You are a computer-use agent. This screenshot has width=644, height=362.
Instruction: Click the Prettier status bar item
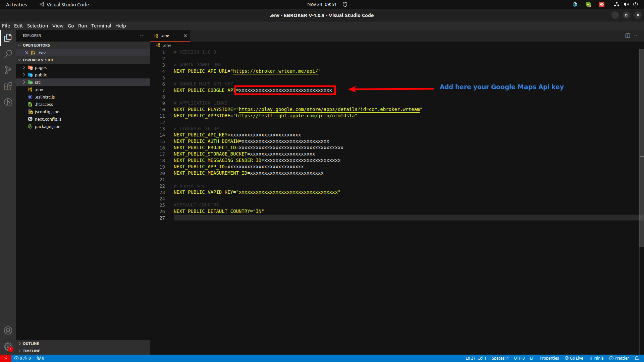click(619, 358)
